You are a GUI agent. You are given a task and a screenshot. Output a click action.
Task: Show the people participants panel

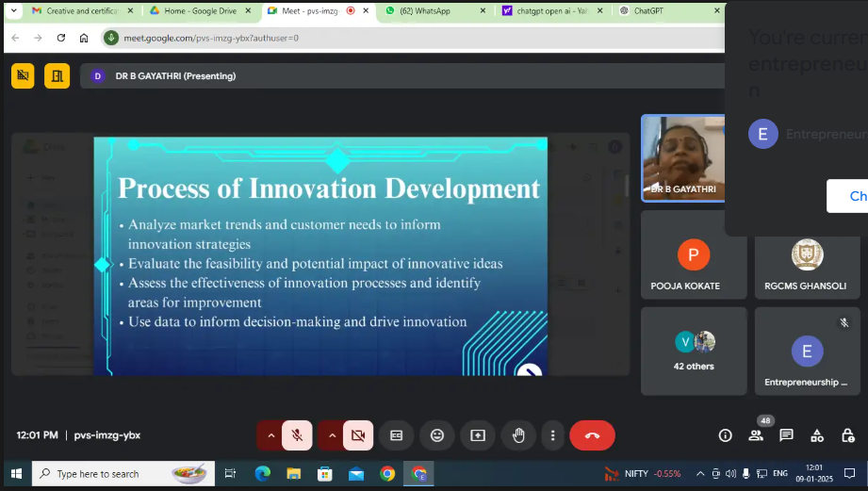click(x=756, y=435)
